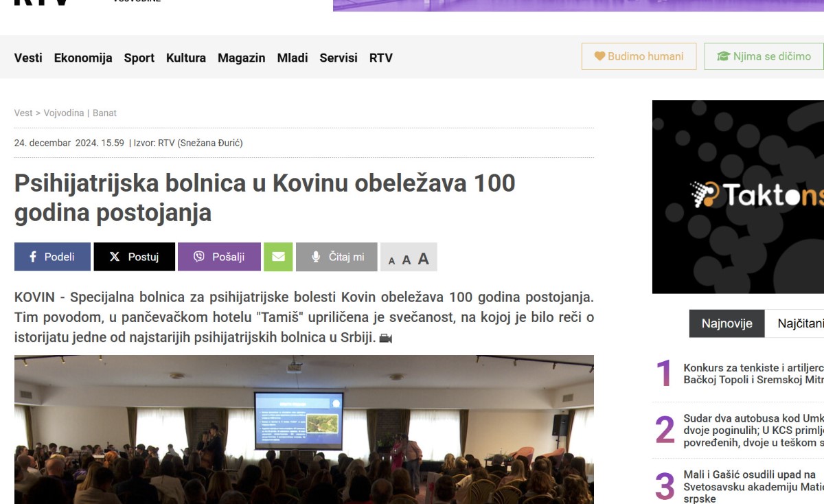824x504 pixels.
Task: Open the Magazin section
Action: [242, 58]
